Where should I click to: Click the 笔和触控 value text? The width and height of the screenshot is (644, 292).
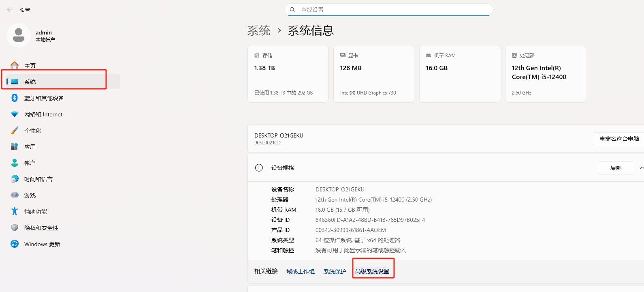click(x=361, y=250)
